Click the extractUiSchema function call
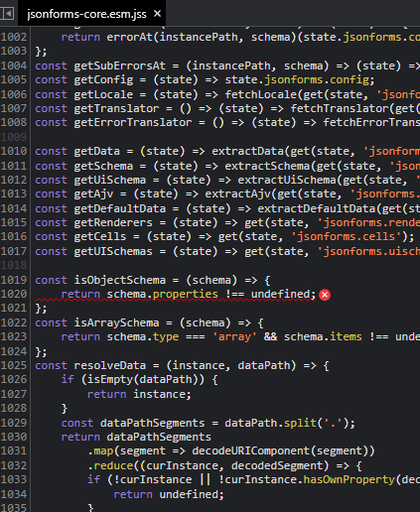This screenshot has width=420, height=512. click(287, 180)
